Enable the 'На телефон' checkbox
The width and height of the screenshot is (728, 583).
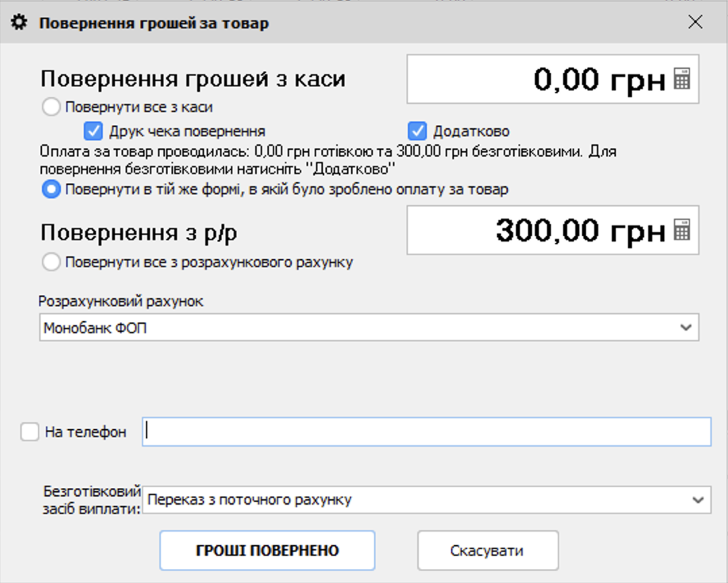tap(30, 432)
